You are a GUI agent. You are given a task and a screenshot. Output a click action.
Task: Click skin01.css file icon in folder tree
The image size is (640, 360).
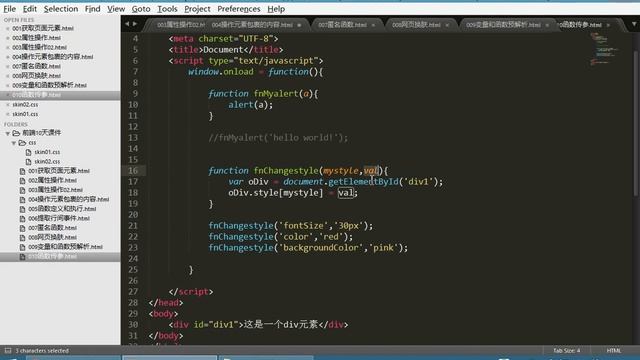tap(29, 152)
